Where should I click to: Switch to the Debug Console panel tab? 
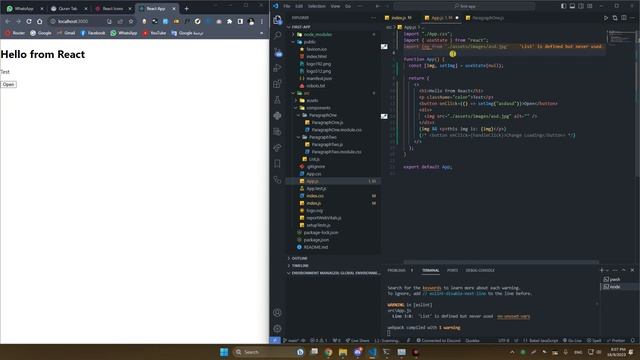480,270
